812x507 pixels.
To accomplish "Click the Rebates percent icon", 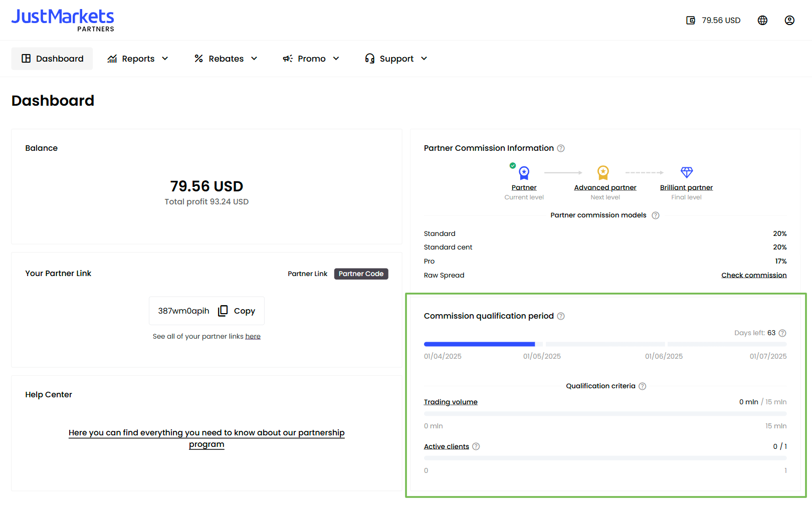I will (199, 59).
